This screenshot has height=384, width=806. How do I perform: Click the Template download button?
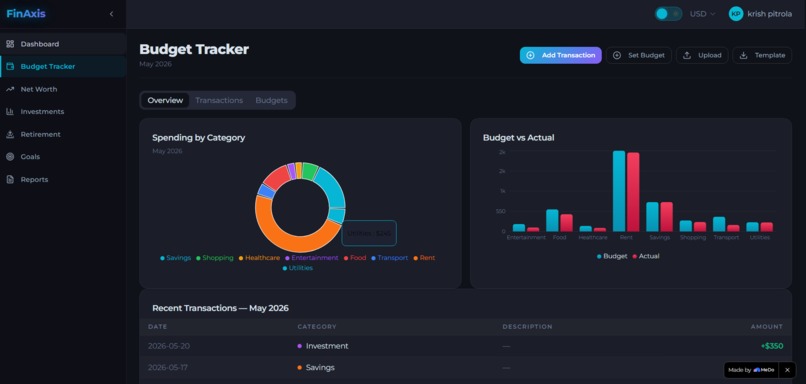pos(762,55)
